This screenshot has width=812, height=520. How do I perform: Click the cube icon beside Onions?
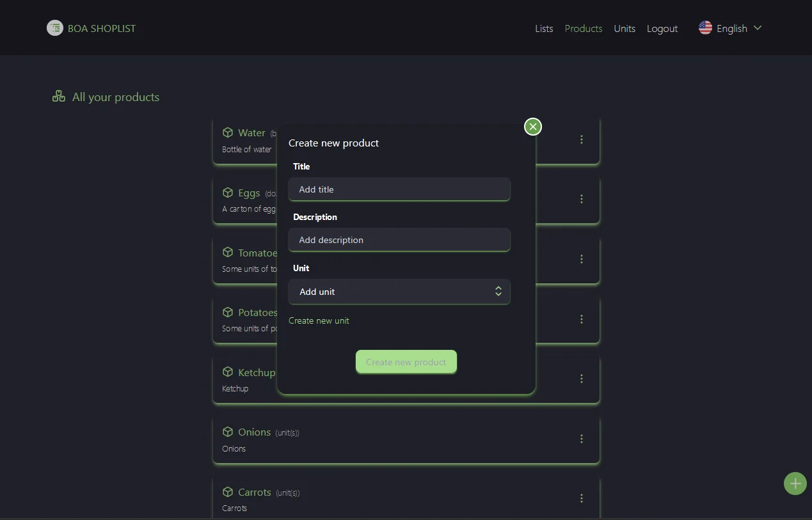click(x=228, y=432)
